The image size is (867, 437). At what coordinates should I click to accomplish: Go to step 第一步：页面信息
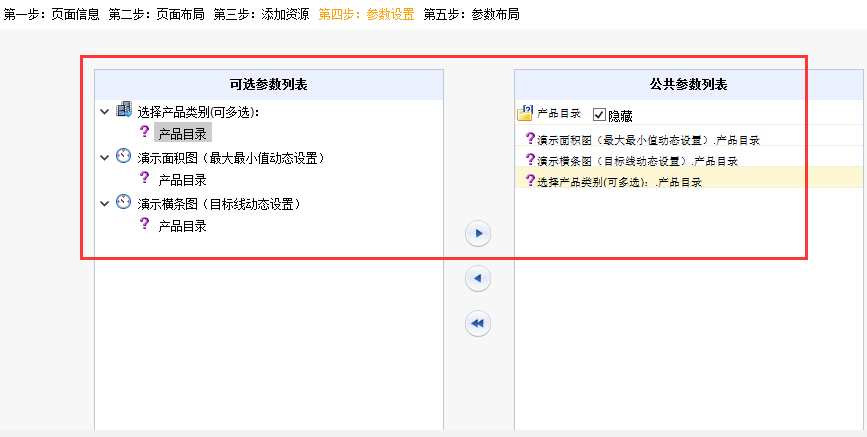pyautogui.click(x=51, y=15)
